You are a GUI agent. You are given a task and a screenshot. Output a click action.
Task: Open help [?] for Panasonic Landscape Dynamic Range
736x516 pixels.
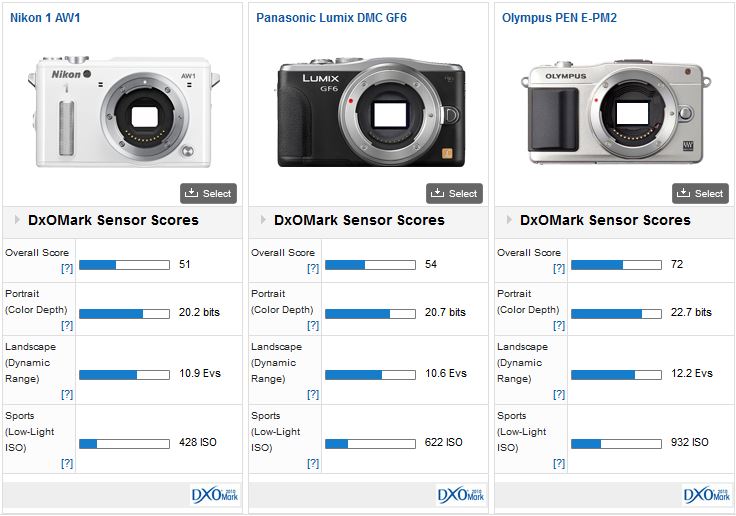tap(313, 394)
